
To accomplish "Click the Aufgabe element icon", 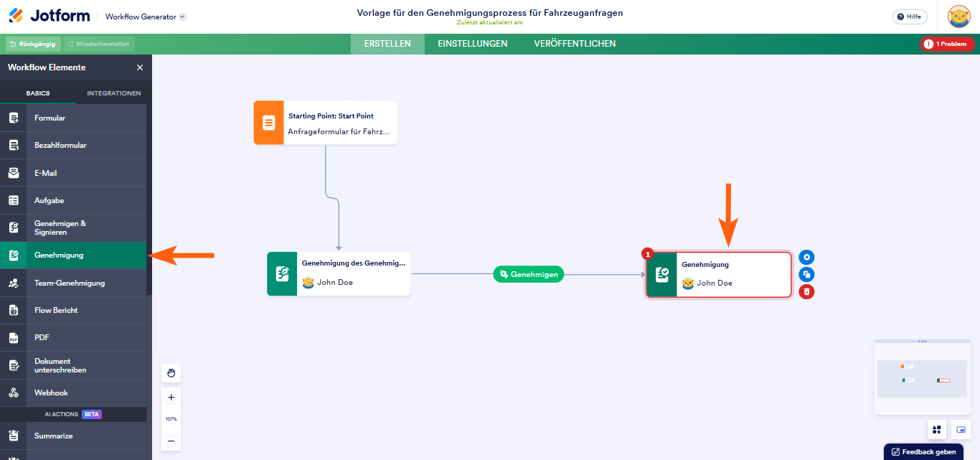I will click(14, 200).
